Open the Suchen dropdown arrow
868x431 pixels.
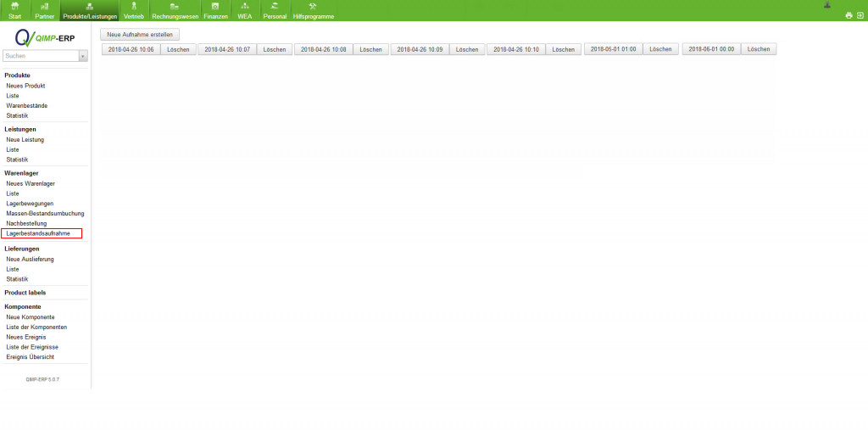coord(84,56)
